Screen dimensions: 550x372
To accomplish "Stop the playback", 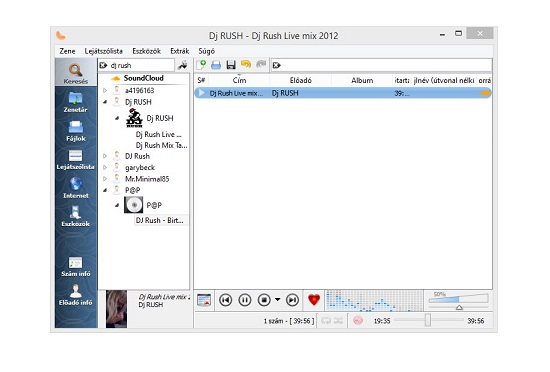I will [264, 300].
